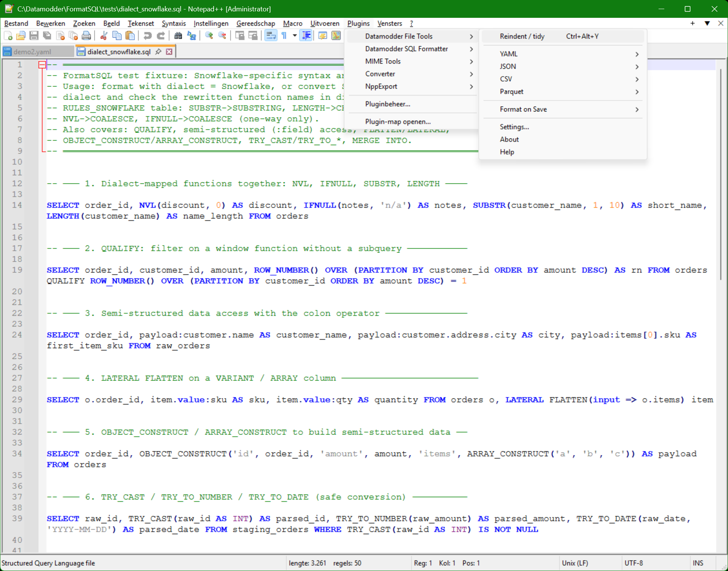The width and height of the screenshot is (728, 571).
Task: Choose Pluginbeheer... entry
Action: coord(412,104)
